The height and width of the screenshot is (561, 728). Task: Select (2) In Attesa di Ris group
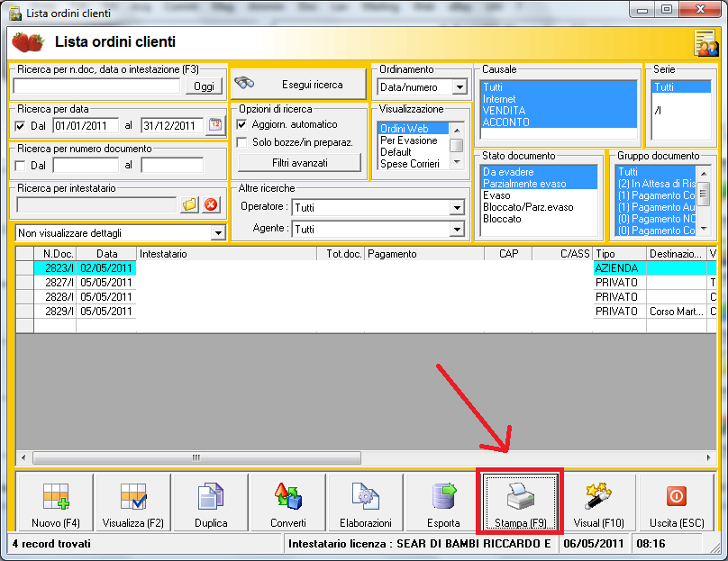click(x=656, y=184)
